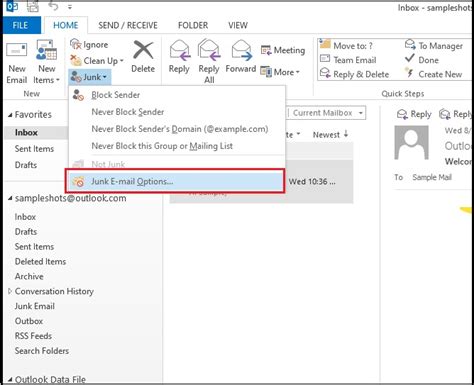Select Sent Items under Favorites
The height and width of the screenshot is (385, 474).
pyautogui.click(x=34, y=149)
